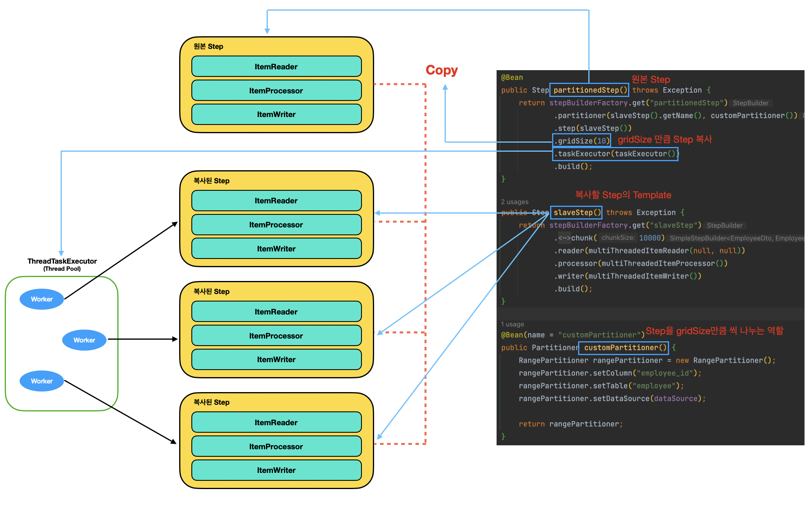Click the '복사할 Step의 Template' red annotation
Image resolution: width=812 pixels, height=506 pixels.
click(623, 195)
